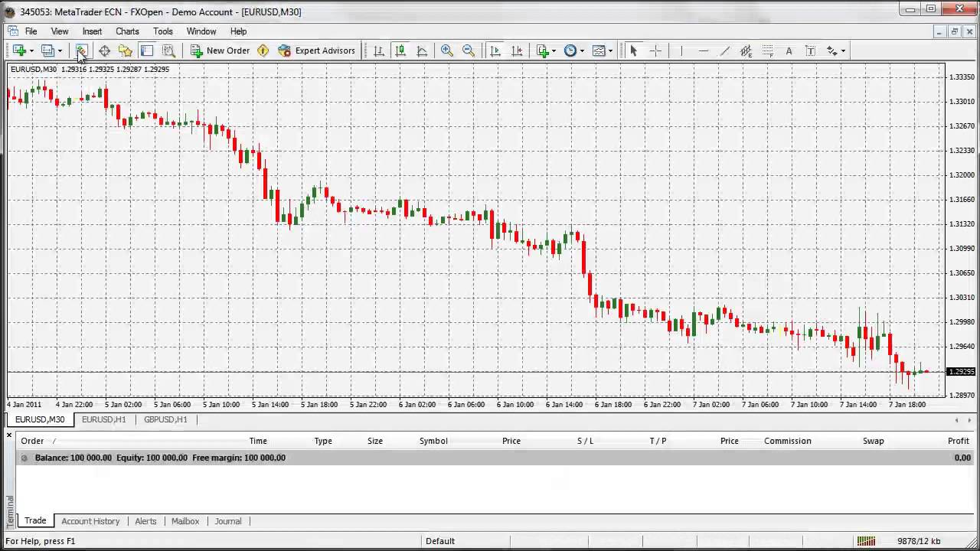980x551 pixels.
Task: Select the Cursor arrow tool
Action: (633, 51)
